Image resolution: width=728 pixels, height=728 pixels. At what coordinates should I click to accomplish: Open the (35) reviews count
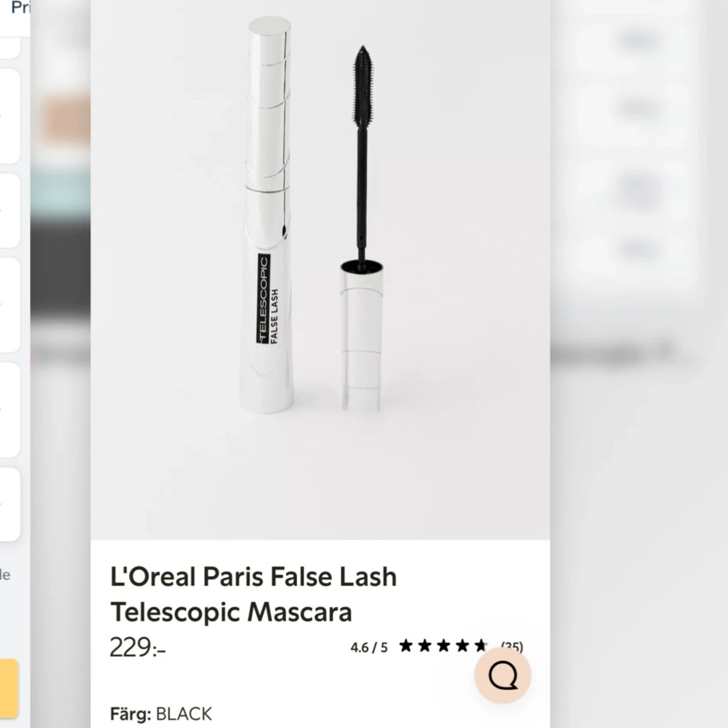click(512, 646)
